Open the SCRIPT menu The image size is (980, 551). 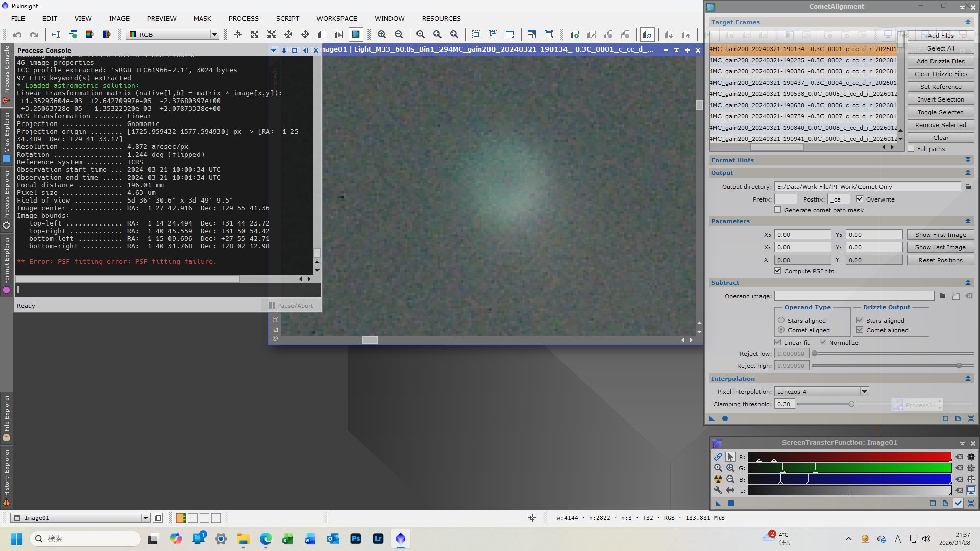287,18
